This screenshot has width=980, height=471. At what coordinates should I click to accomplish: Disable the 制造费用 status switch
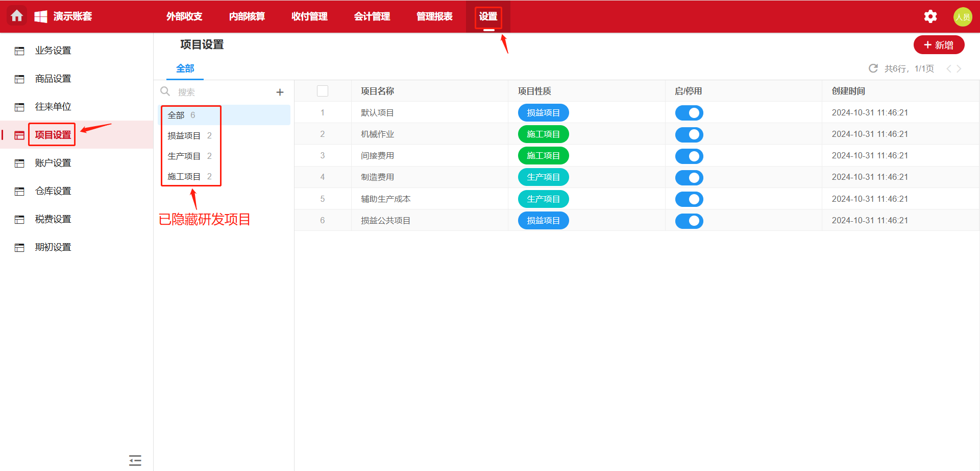(x=689, y=178)
